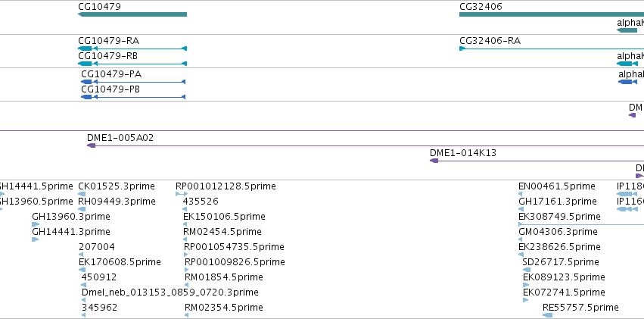This screenshot has width=644, height=319.
Task: Select the RE55757.5prime EST glyph
Action: point(547,315)
